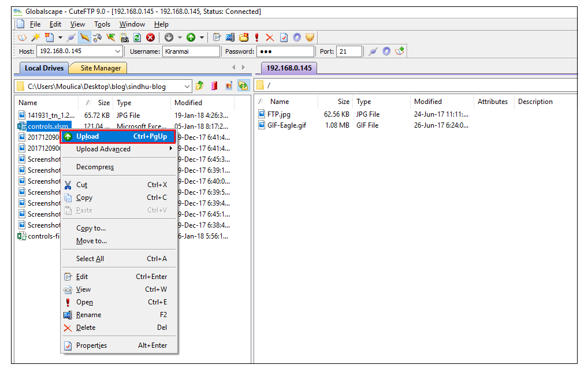Expand the Download options dropdown arrow
Viewport: 588px width, 372px height.
pyautogui.click(x=180, y=38)
